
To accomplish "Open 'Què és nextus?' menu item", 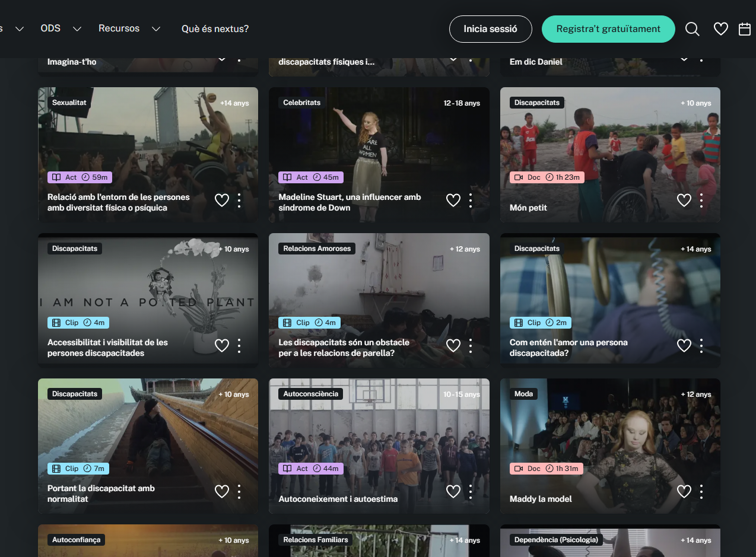I will (x=215, y=28).
